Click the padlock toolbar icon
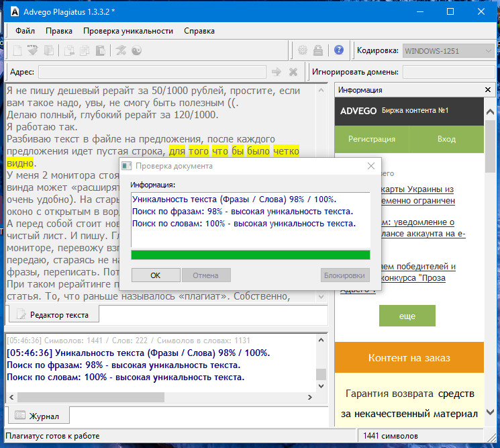Screen dimensions: 500x448 [x=318, y=50]
